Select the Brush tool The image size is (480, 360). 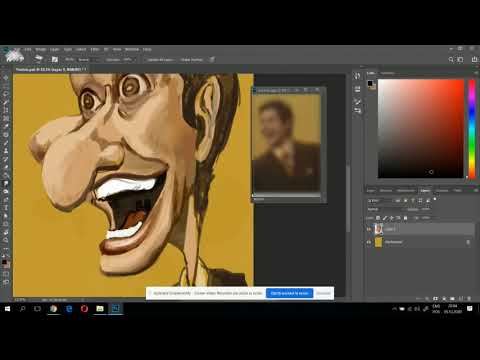pos(6,143)
